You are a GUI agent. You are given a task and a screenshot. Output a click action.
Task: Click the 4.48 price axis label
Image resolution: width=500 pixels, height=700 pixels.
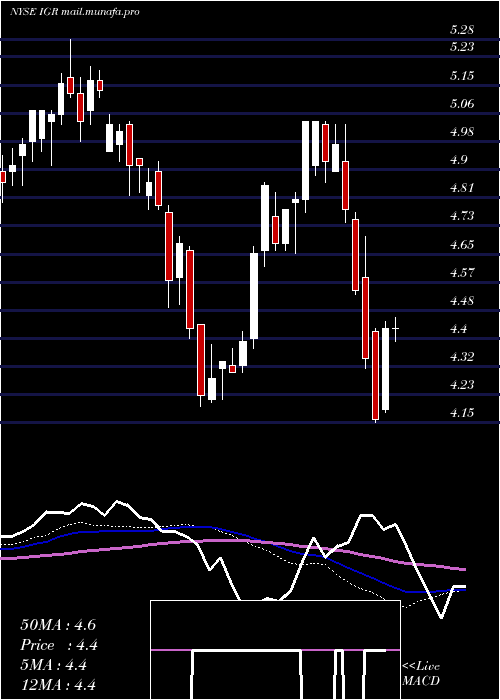[462, 300]
